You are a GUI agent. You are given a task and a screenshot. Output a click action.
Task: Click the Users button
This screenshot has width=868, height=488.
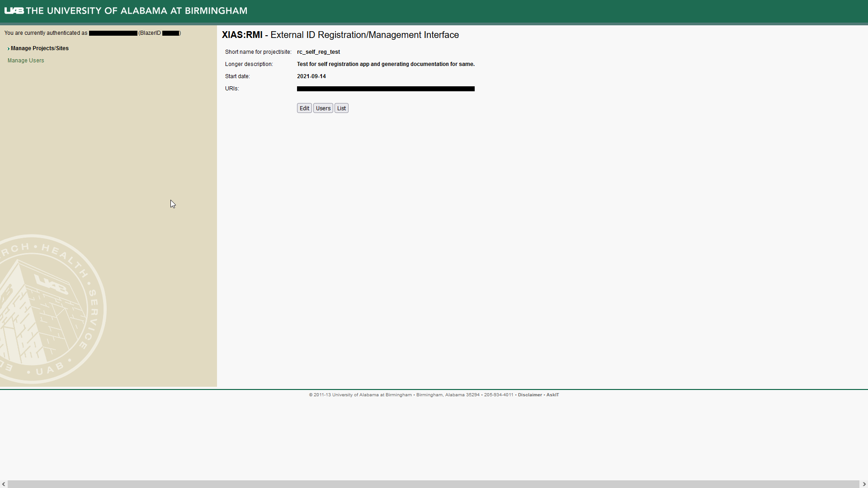point(323,108)
